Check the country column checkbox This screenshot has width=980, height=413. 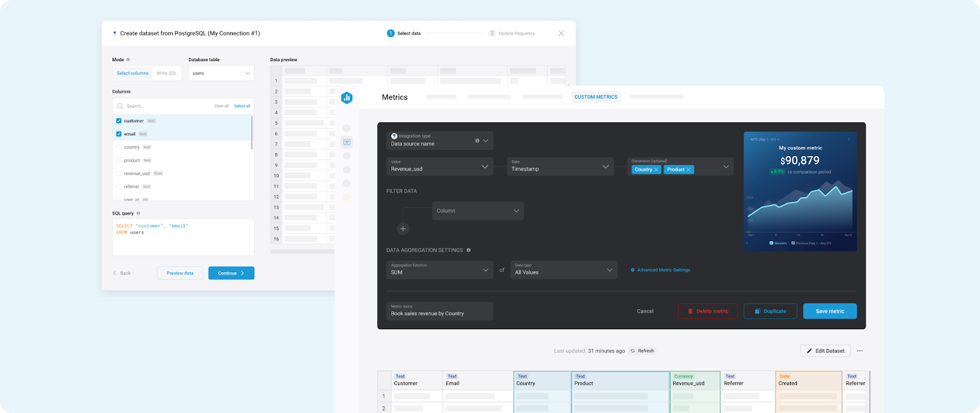[x=119, y=147]
